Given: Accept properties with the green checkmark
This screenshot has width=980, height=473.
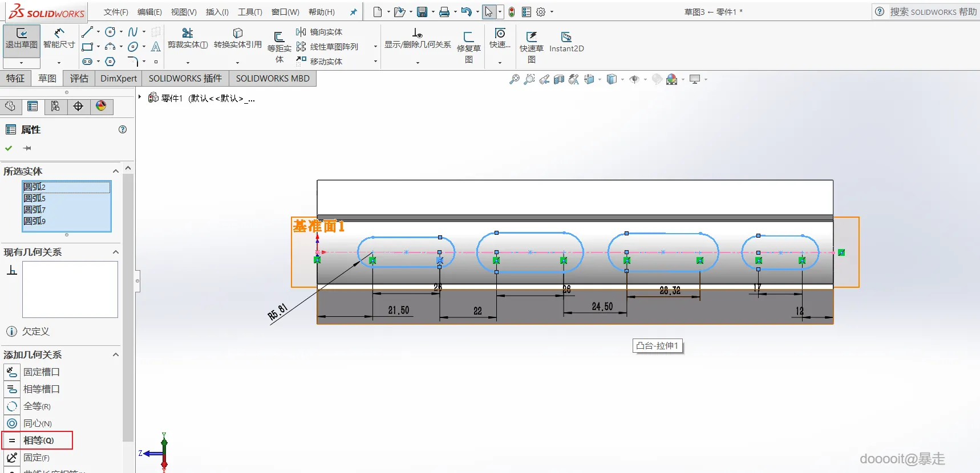Looking at the screenshot, I should (9, 148).
